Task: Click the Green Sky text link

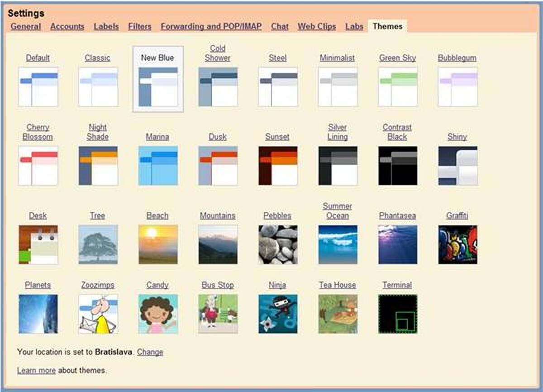Action: [x=397, y=57]
